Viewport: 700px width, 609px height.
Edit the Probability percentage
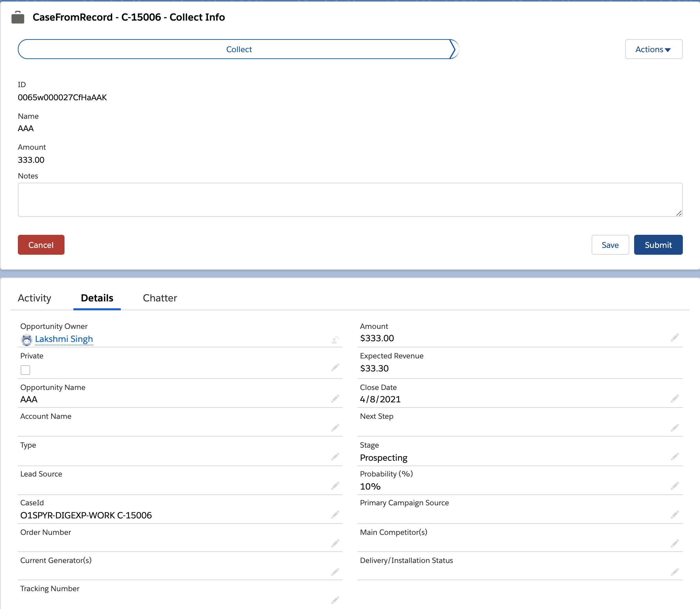pyautogui.click(x=674, y=486)
